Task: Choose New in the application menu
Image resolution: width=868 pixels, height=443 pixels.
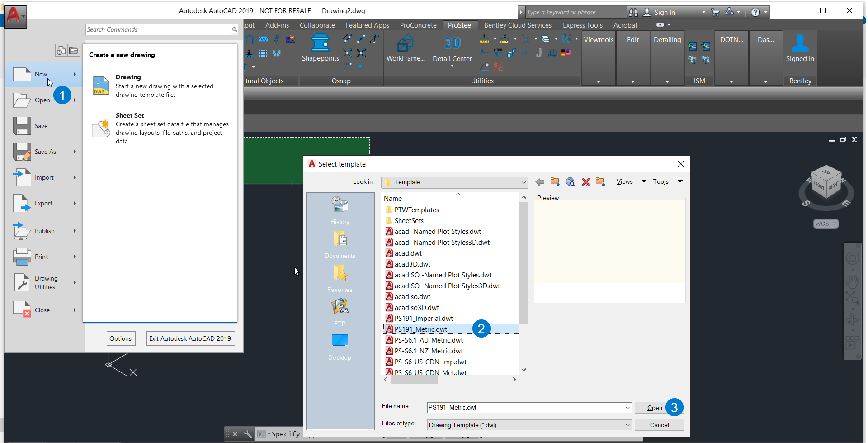Action: click(38, 74)
